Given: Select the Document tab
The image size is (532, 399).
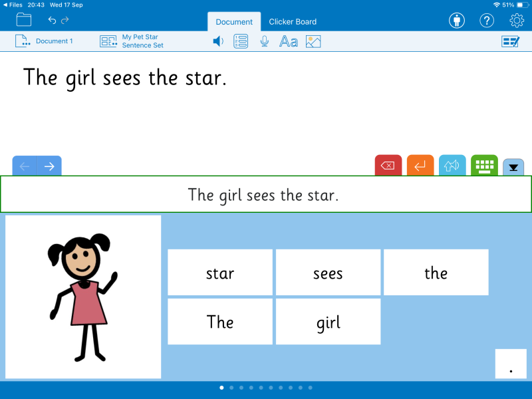Looking at the screenshot, I should 234,21.
